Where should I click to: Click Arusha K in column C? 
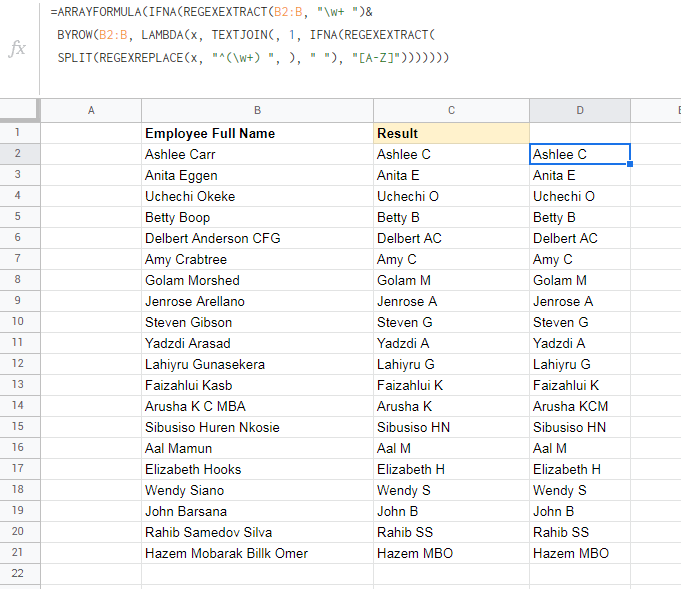pyautogui.click(x=452, y=406)
